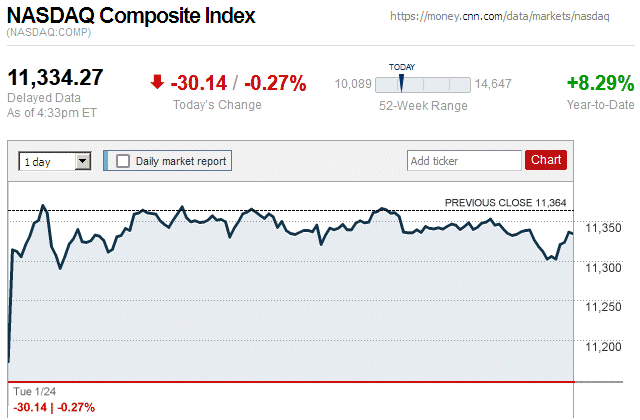Click the red down arrow icon
Image resolution: width=640 pixels, height=420 pixels.
pos(157,82)
